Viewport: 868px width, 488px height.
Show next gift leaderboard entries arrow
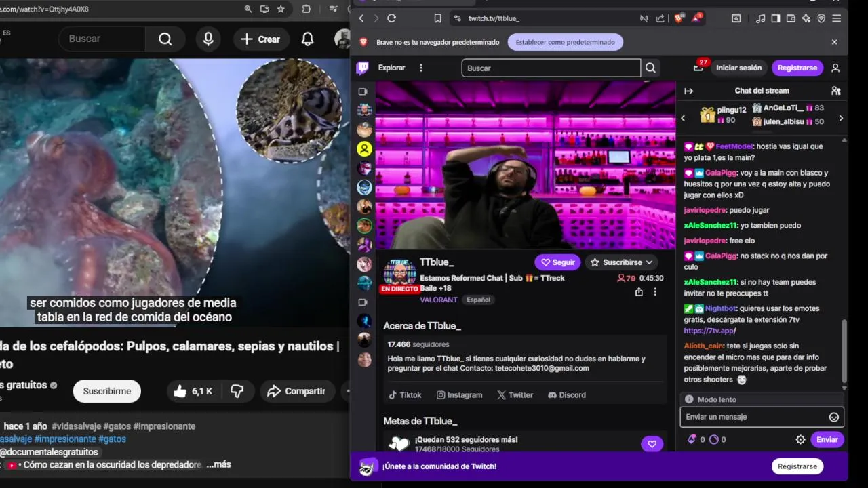coord(841,118)
